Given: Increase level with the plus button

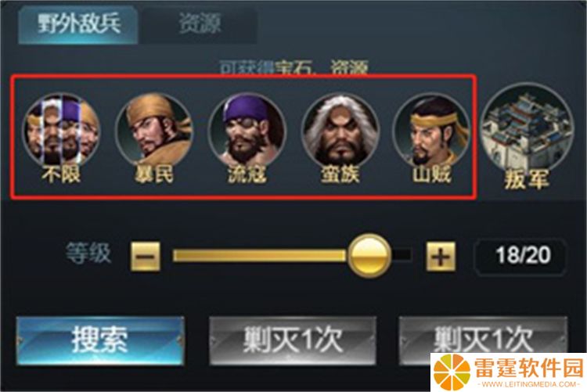Looking at the screenshot, I should [x=441, y=256].
